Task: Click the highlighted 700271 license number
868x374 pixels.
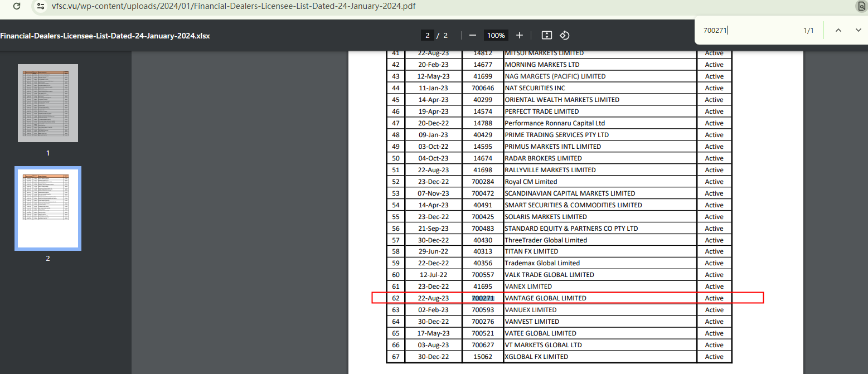Action: (483, 298)
